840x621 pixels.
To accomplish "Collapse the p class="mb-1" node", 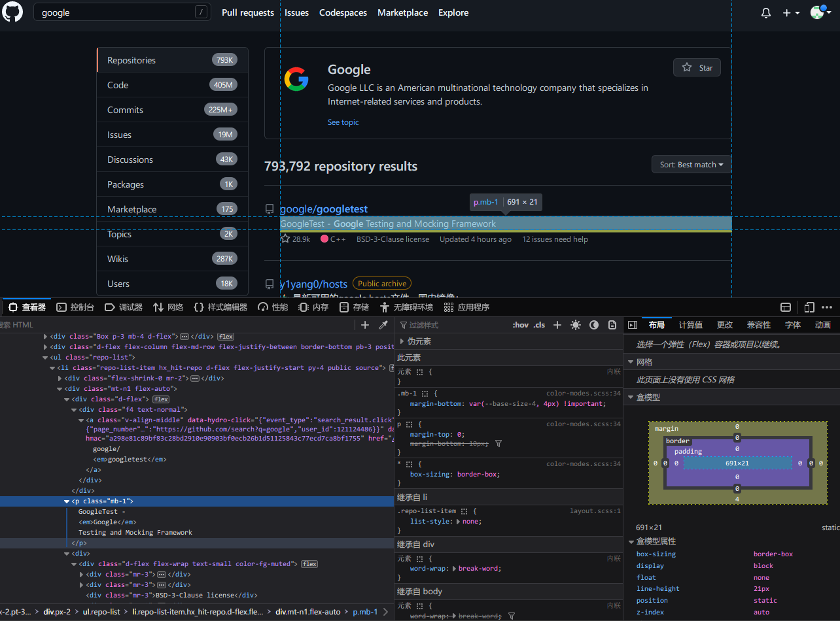I will tap(67, 501).
